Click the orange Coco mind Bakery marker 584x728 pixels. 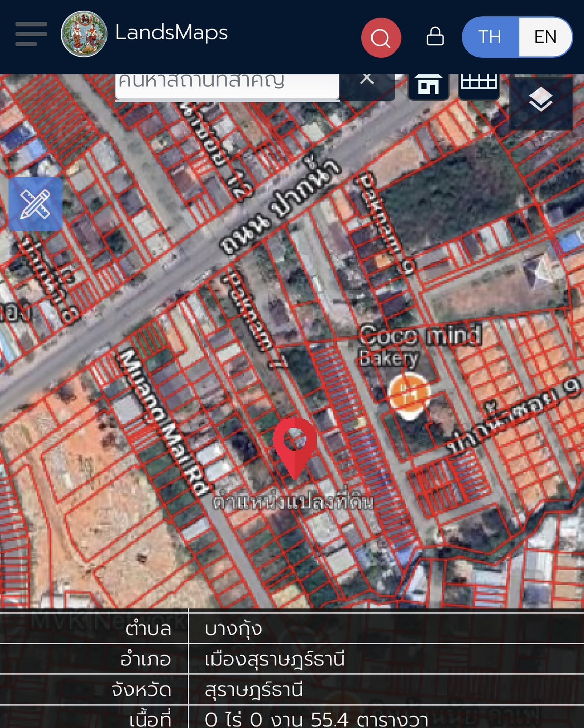pyautogui.click(x=409, y=394)
